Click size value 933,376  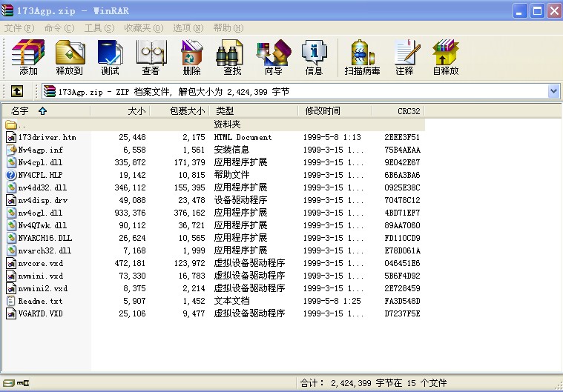tap(130, 213)
